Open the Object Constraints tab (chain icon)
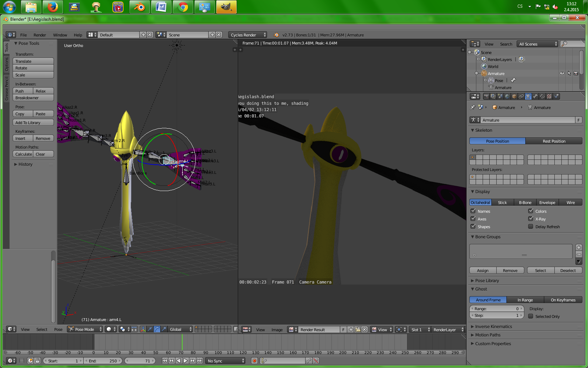The width and height of the screenshot is (588, 368). 521,96
